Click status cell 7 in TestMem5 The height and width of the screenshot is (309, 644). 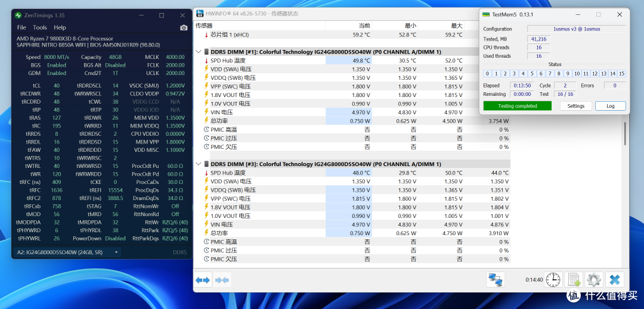coord(550,74)
